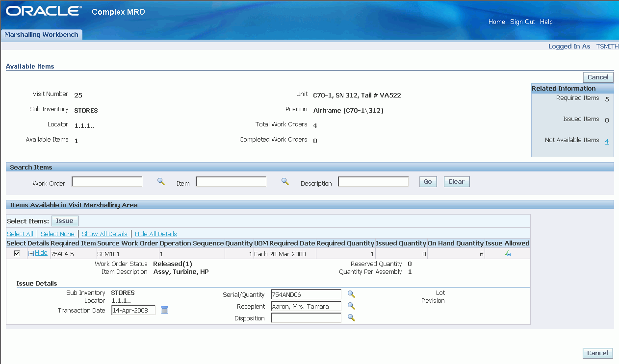Image resolution: width=619 pixels, height=364 pixels.
Task: Click bottom Cancel button
Action: [598, 353]
